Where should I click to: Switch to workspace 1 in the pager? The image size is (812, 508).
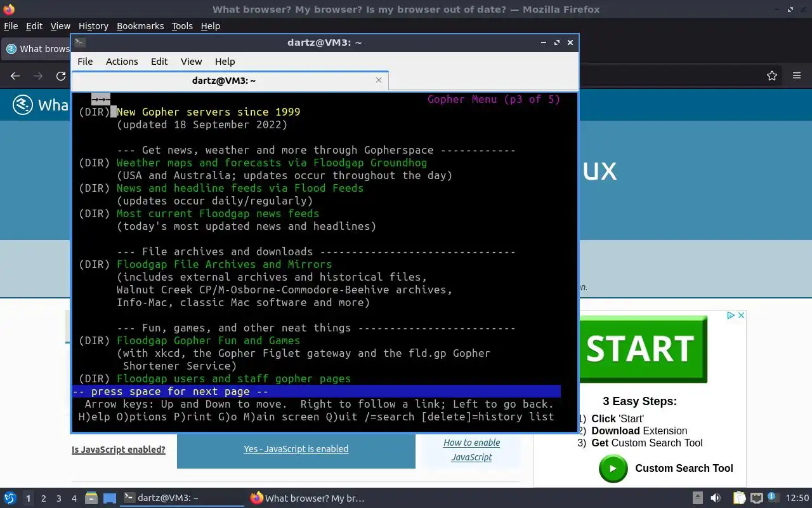click(x=28, y=498)
